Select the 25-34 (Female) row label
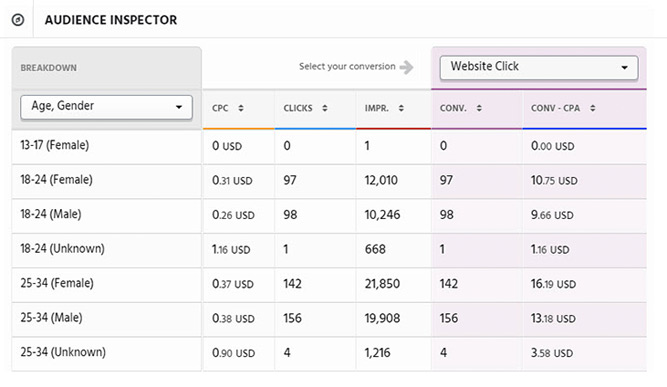The width and height of the screenshot is (667, 387). click(57, 283)
